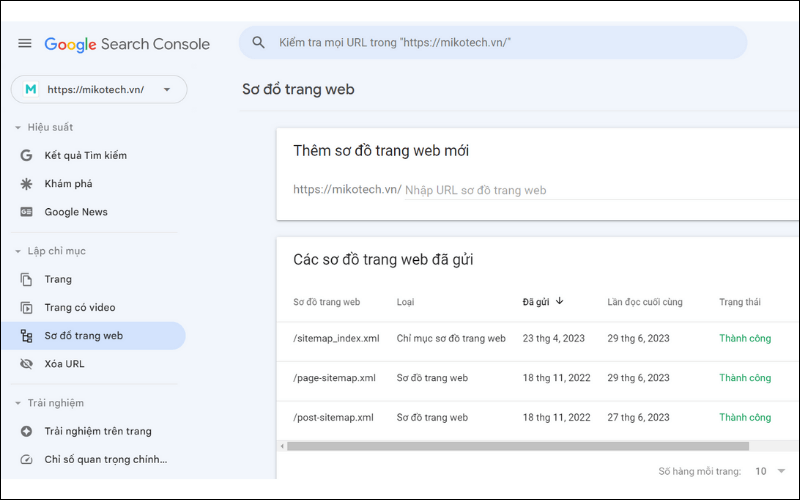The height and width of the screenshot is (500, 800).
Task: Click Các sơ đồ trang web đã gửi heading
Action: 383,260
